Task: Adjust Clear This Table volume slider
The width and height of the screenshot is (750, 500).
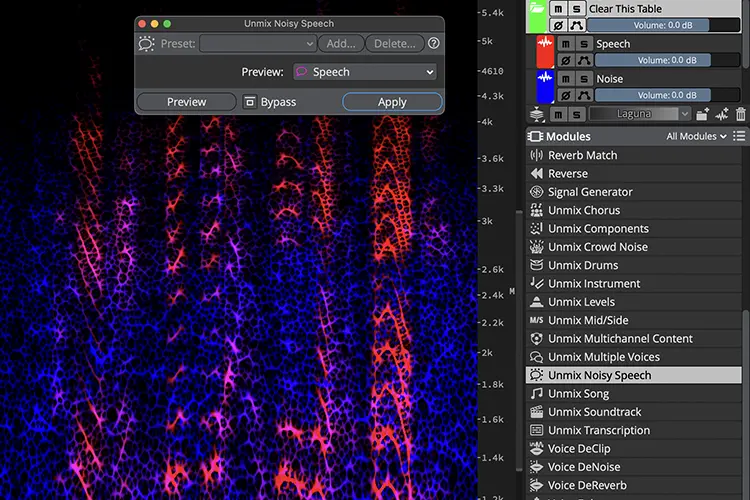Action: click(663, 25)
